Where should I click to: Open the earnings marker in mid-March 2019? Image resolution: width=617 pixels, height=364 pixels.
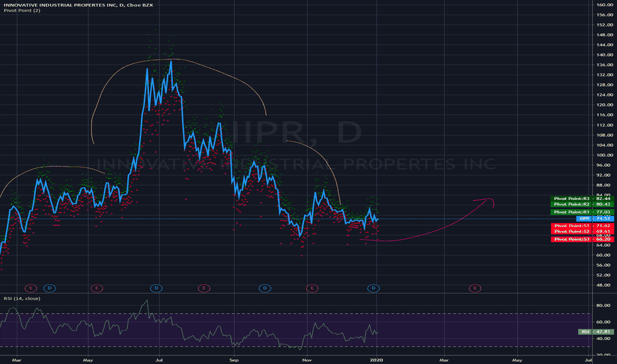pos(30,288)
